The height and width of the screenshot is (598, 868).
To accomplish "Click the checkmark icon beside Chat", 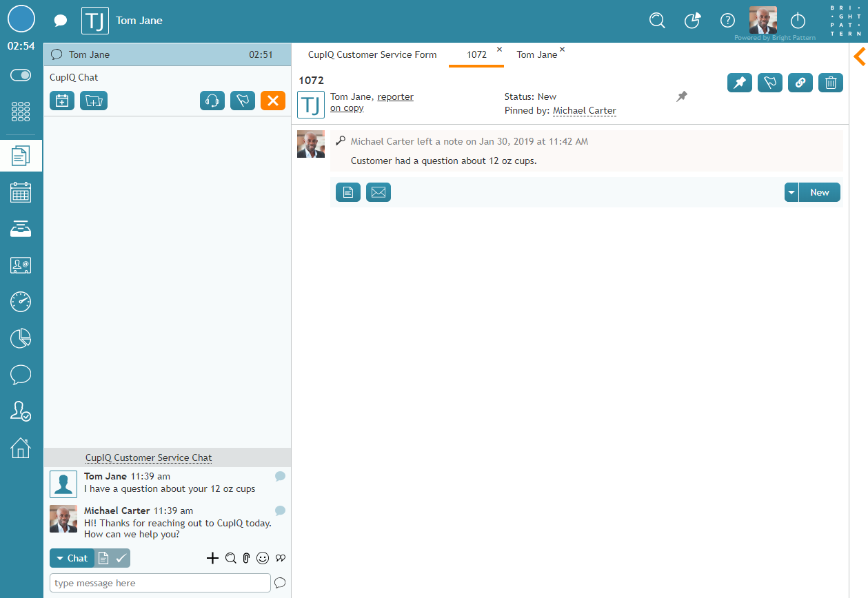I will tap(121, 558).
